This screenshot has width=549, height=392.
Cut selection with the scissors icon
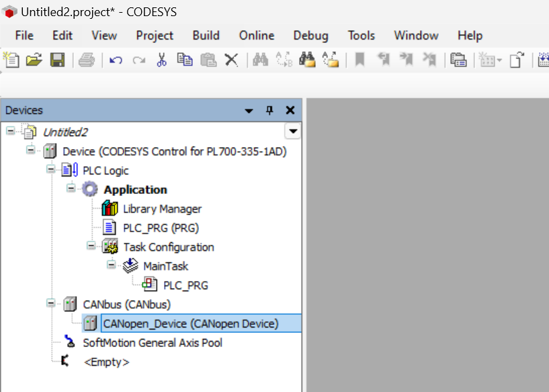click(161, 60)
